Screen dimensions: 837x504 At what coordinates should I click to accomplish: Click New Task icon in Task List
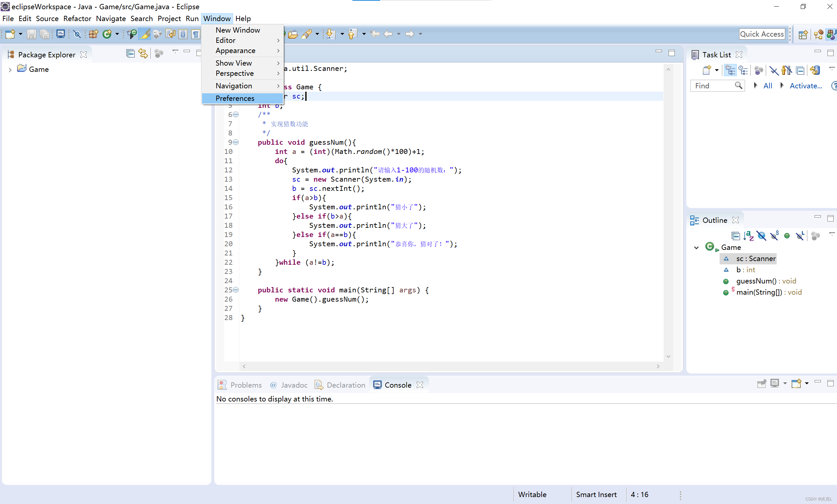click(x=707, y=70)
